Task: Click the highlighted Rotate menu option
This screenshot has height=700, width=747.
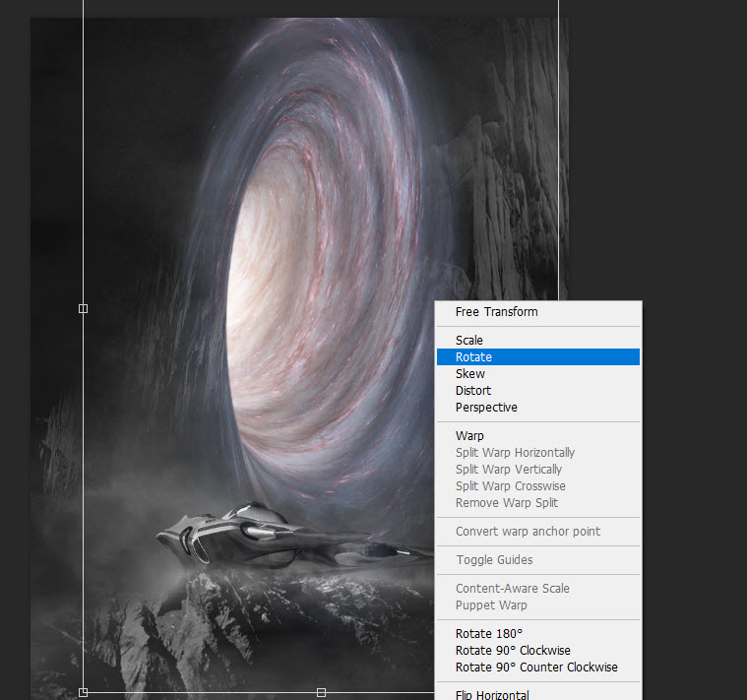Action: (x=473, y=357)
